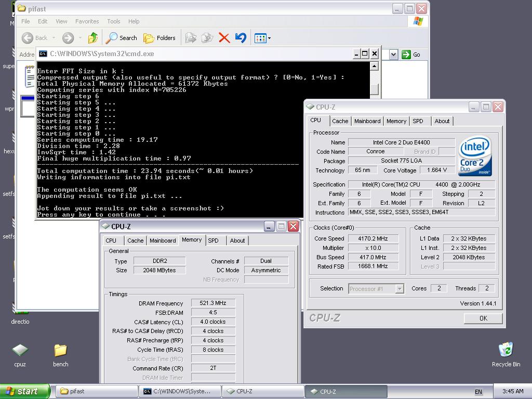Click the cmd window scrollbar thumb
Image resolution: width=532 pixels, height=399 pixels.
374,88
